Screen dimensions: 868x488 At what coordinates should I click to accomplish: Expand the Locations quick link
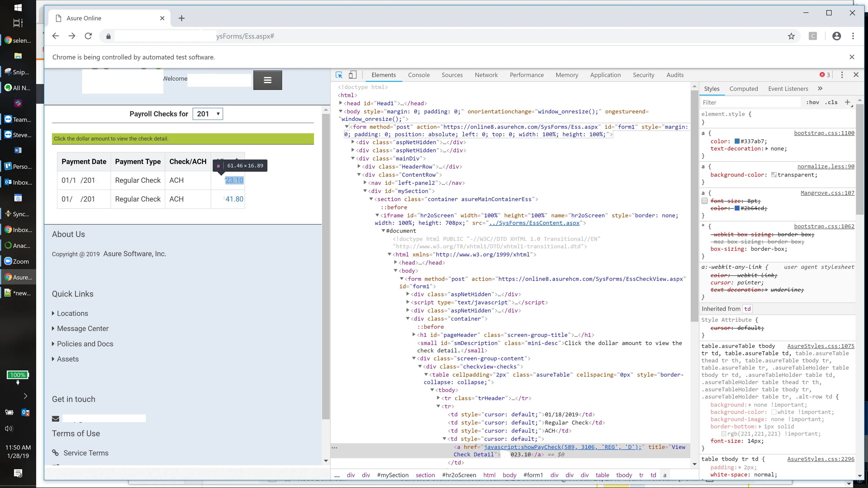point(72,313)
